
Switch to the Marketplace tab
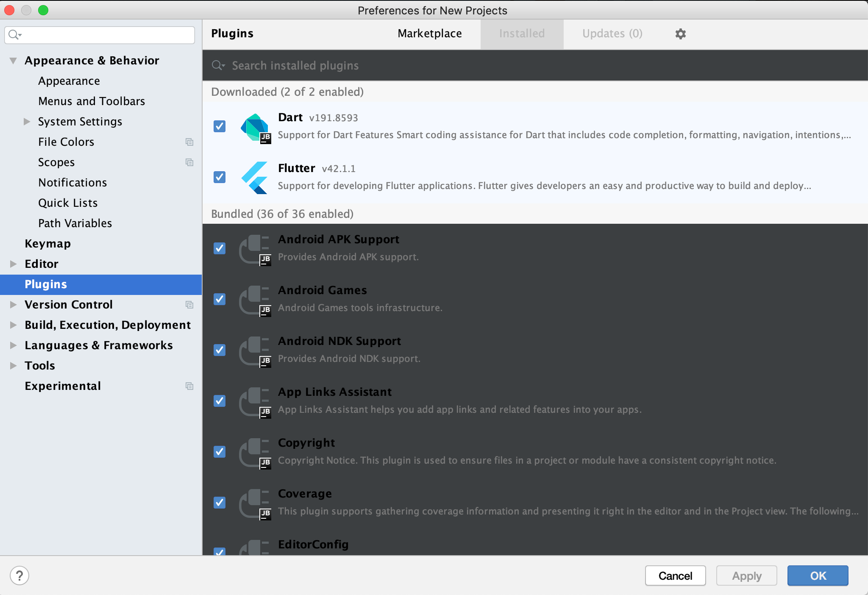click(429, 33)
